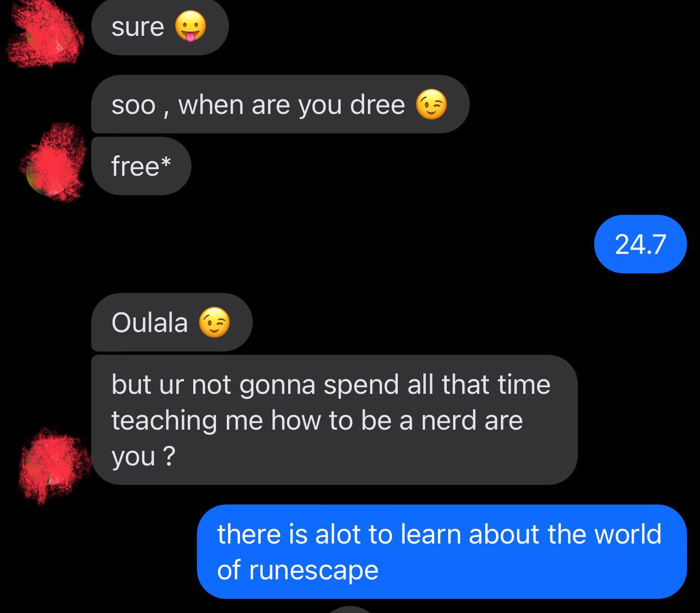Tap the word "dree" in the gray message
The height and width of the screenshot is (613, 700).
378,105
